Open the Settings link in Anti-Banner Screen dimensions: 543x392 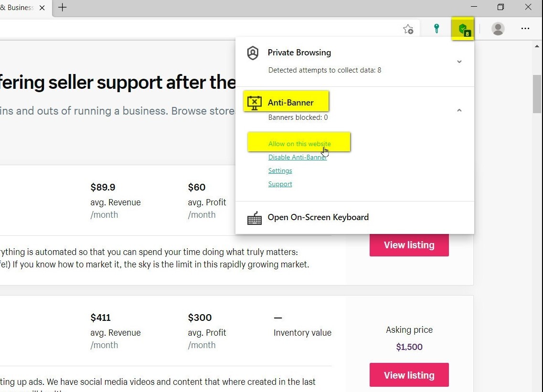[x=280, y=171]
